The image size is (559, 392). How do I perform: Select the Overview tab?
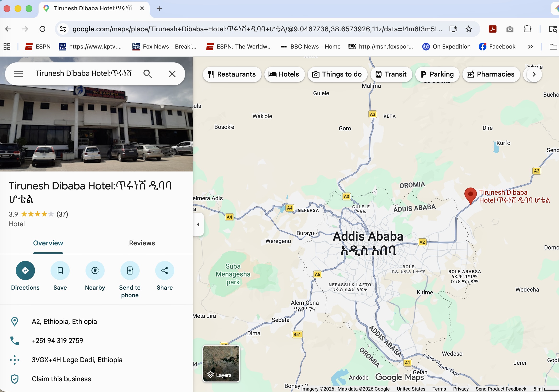48,243
